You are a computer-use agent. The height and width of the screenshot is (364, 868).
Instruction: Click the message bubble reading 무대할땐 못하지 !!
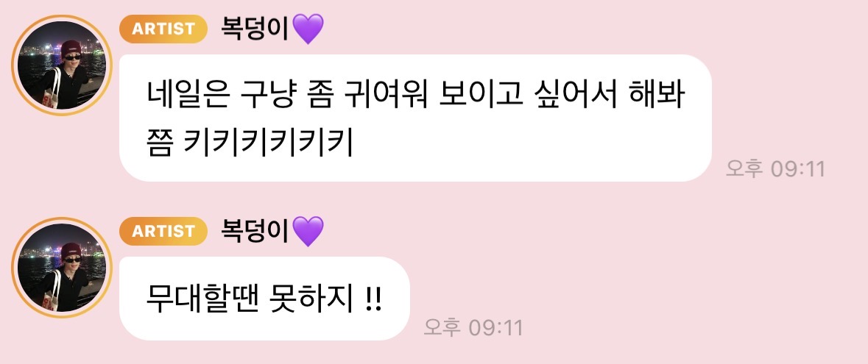click(264, 299)
